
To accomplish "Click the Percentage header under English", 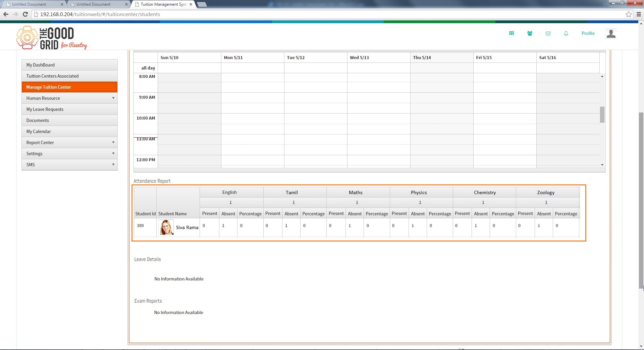I will click(250, 214).
